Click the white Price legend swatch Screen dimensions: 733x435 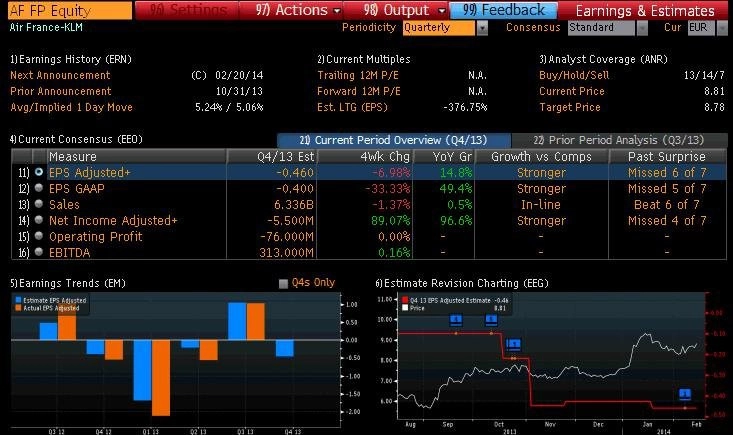(405, 308)
